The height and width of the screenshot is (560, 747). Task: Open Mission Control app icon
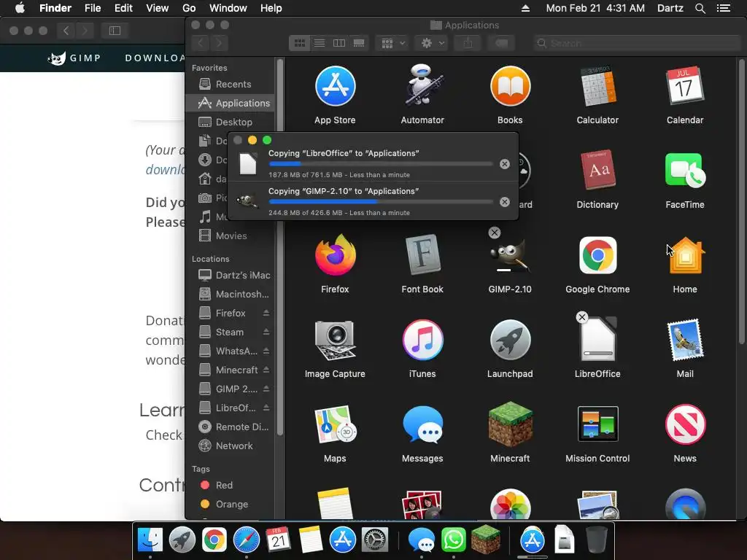pos(597,424)
